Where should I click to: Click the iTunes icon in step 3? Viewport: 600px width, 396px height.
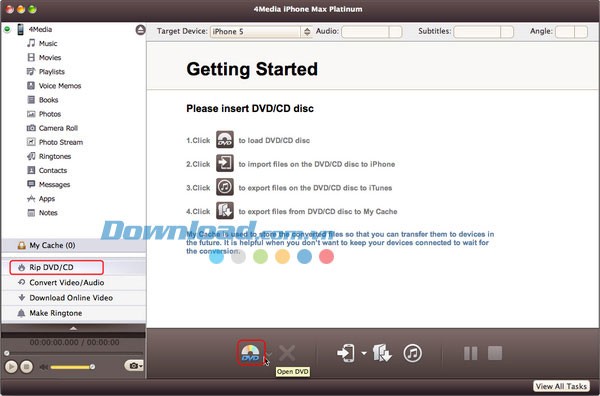225,187
